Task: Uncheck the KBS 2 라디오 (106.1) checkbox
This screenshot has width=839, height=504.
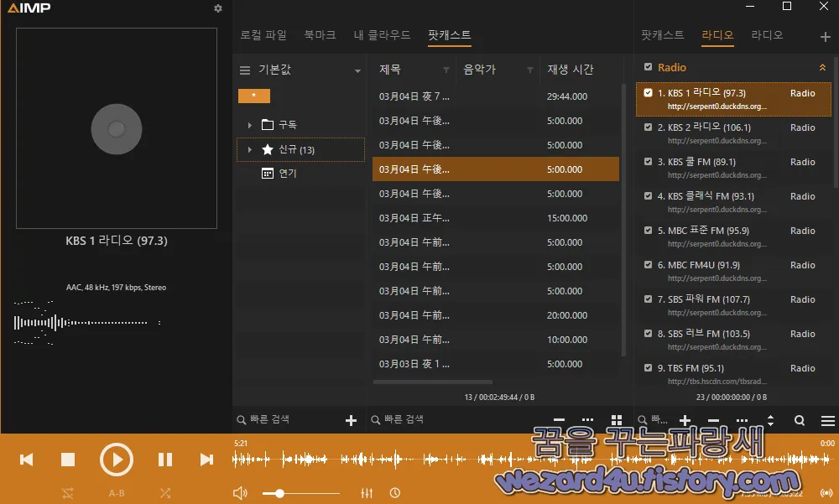Action: [x=648, y=127]
